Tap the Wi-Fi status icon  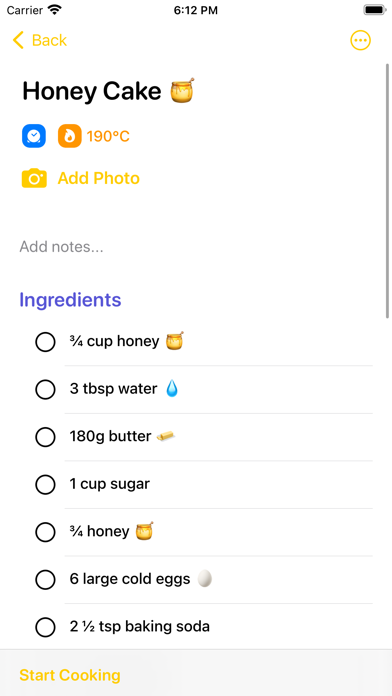55,10
